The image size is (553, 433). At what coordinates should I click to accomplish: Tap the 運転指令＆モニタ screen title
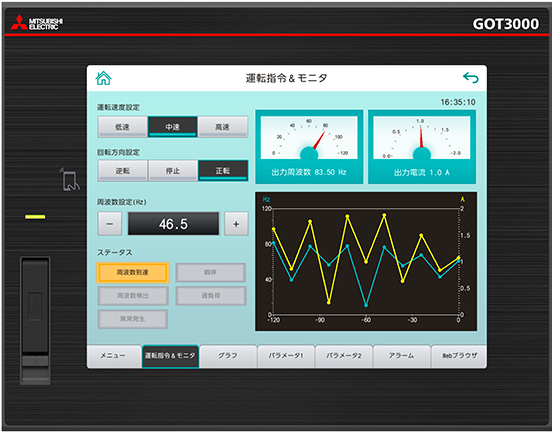(286, 78)
